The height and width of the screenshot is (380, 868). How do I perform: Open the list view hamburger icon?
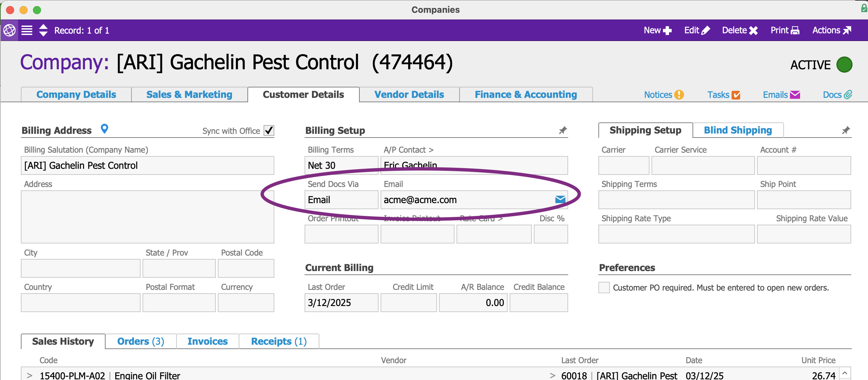(27, 30)
